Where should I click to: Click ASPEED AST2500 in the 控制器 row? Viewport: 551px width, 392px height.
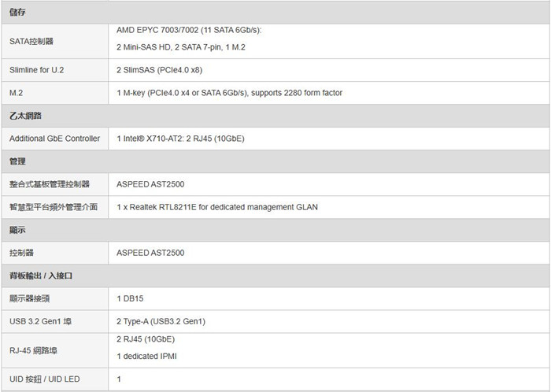(150, 253)
